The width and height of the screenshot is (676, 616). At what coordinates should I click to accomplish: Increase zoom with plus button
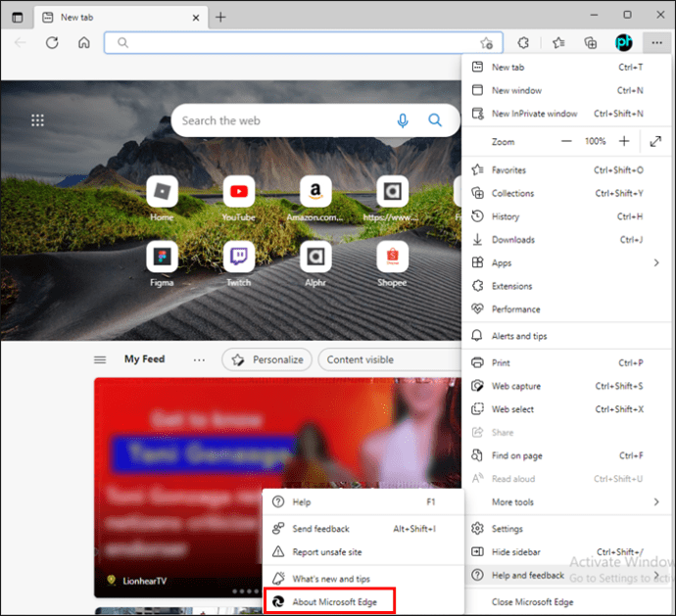tap(624, 141)
